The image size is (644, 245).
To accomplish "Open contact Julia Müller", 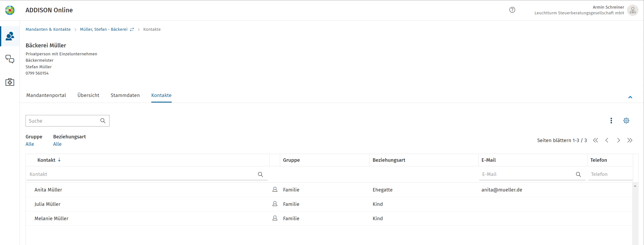I will click(x=47, y=204).
